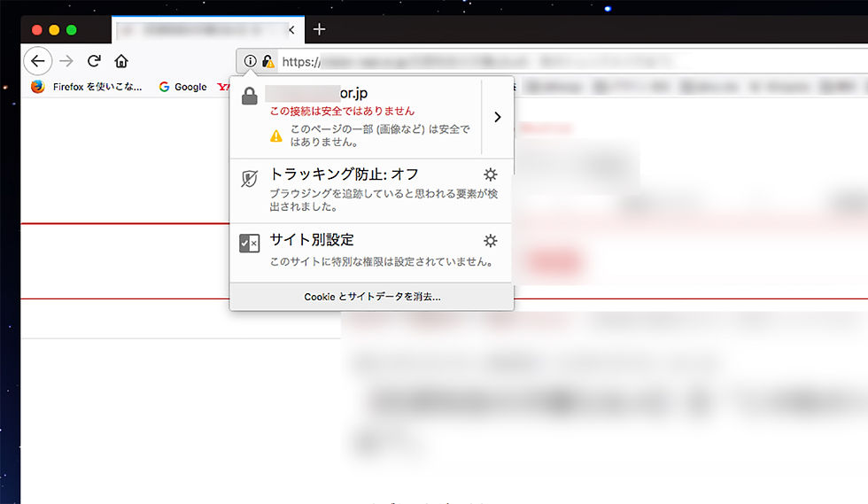868x504 pixels.
Task: Click Cookie とサイトデータを消去... button
Action: (372, 297)
